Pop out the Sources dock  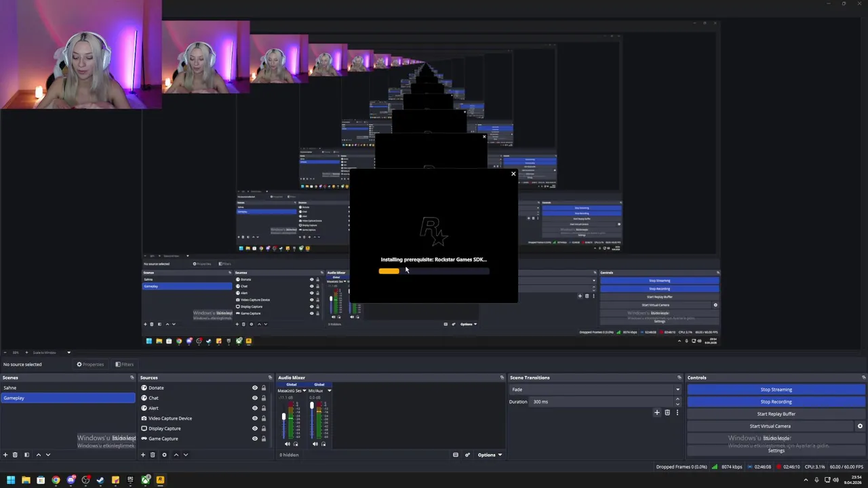271,378
